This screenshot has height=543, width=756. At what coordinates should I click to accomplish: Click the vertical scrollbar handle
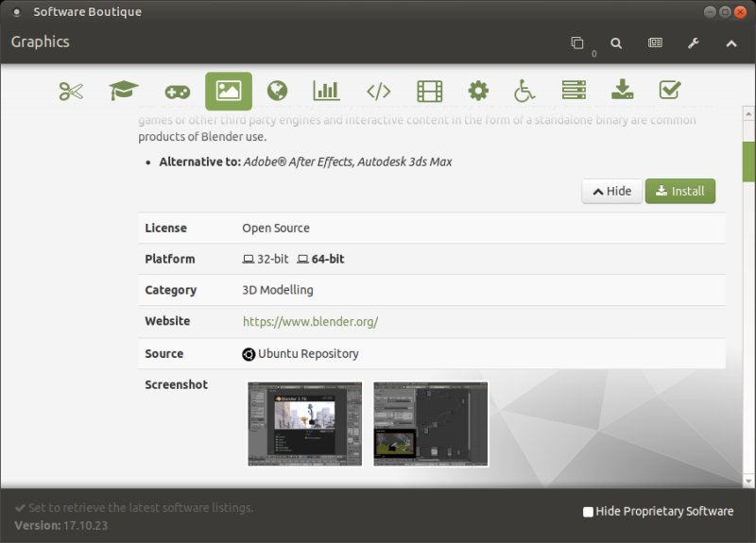tap(748, 161)
